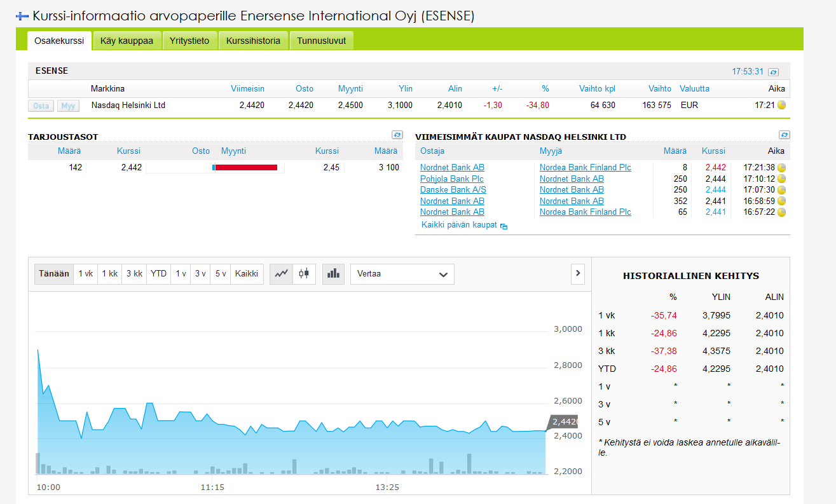836x504 pixels.
Task: Select the Tänään chart period
Action: tap(54, 273)
